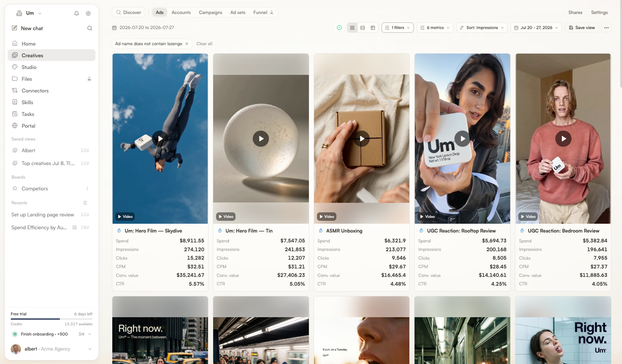Click the Home house icon

[15, 43]
